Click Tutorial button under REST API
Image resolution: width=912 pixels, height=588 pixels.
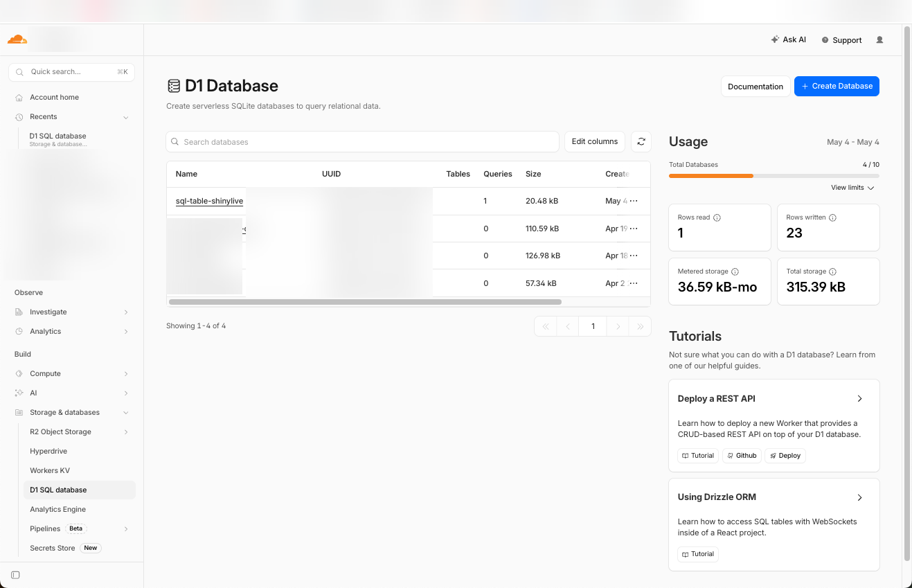pos(698,456)
